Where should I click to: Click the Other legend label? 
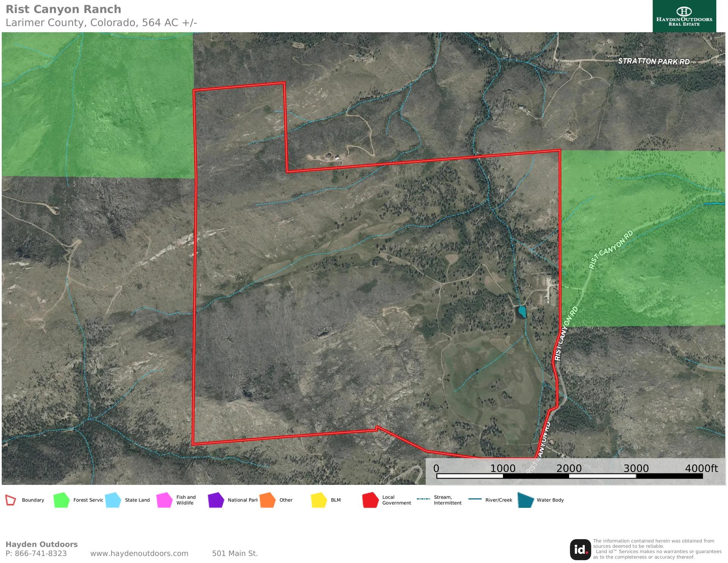(x=286, y=500)
